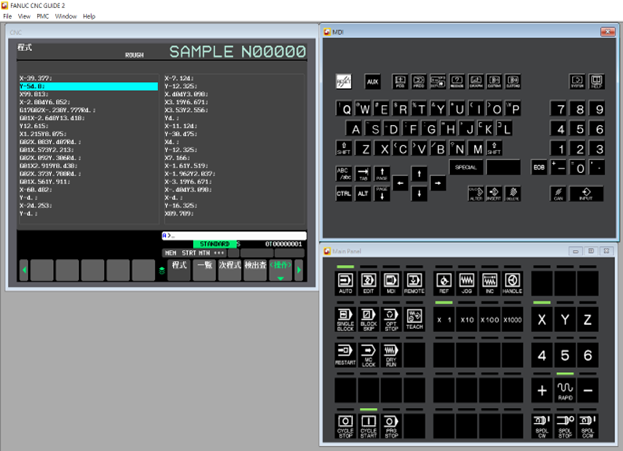Image resolution: width=623 pixels, height=451 pixels.
Task: Open the Help menu in menu bar
Action: pos(89,16)
